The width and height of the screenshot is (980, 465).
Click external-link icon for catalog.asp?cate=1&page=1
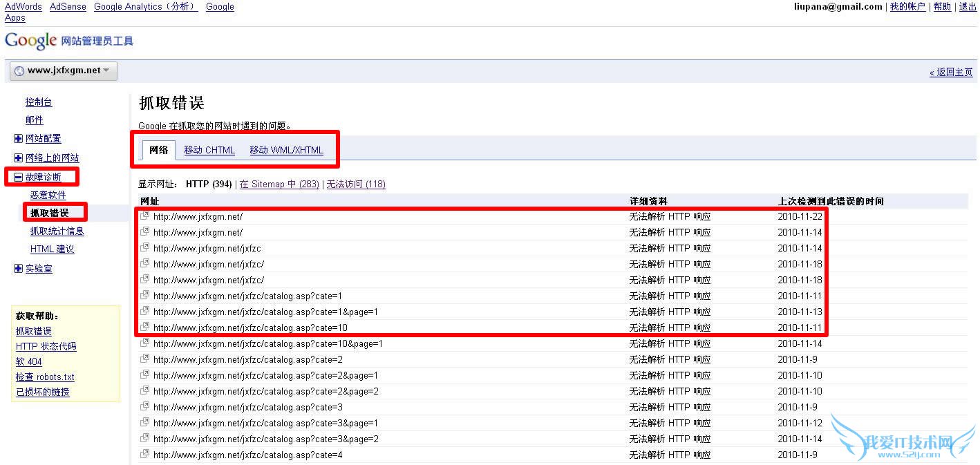pos(144,311)
